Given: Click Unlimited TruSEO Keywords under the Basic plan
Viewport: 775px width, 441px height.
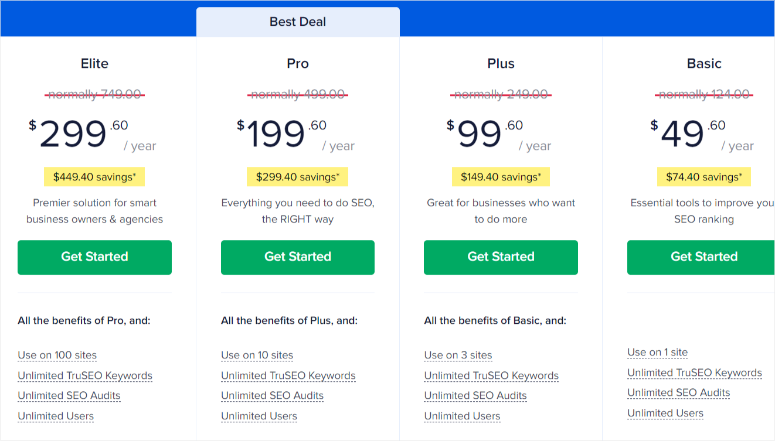Looking at the screenshot, I should coord(694,373).
